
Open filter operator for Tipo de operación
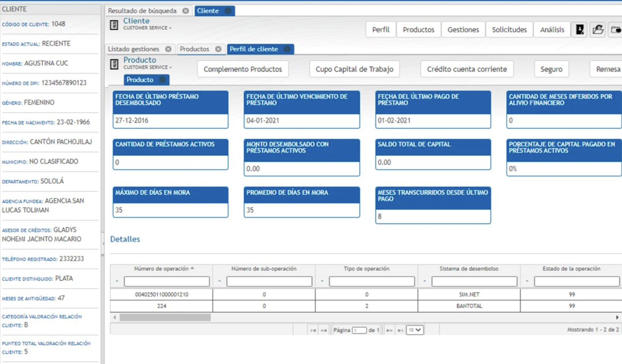(322, 281)
